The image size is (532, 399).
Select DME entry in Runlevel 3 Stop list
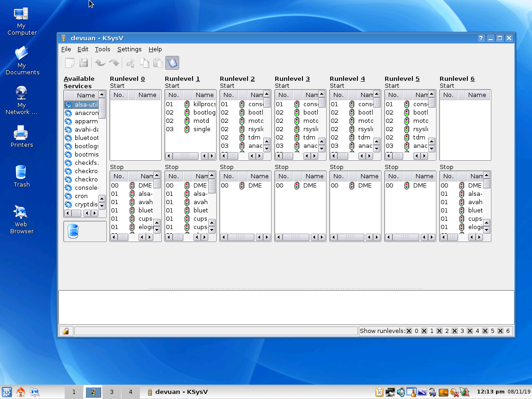tap(300, 186)
